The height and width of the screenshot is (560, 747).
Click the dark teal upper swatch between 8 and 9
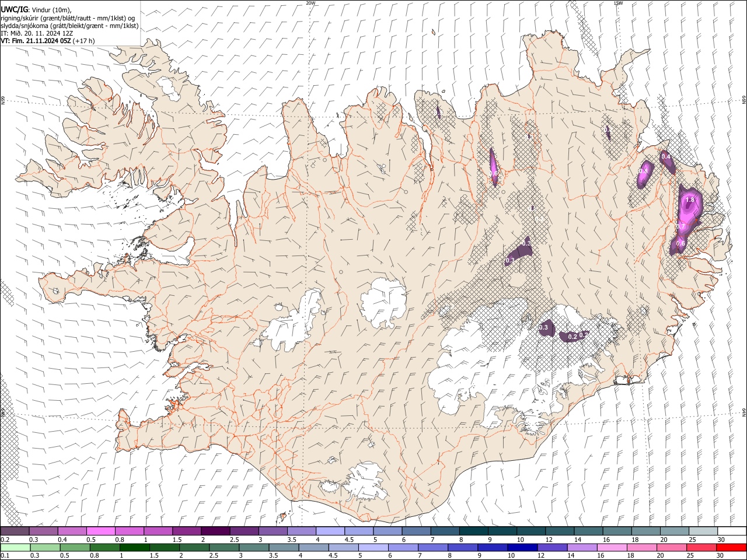pos(474,531)
